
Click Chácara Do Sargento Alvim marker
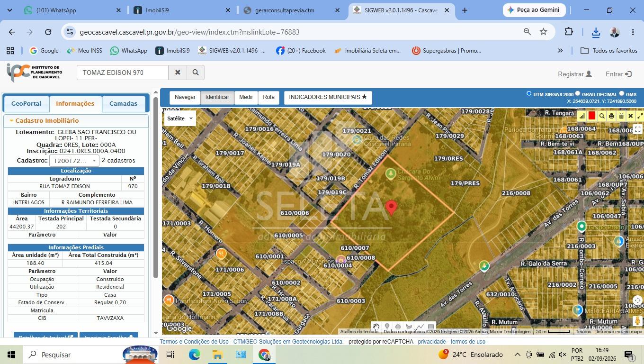[391, 173]
